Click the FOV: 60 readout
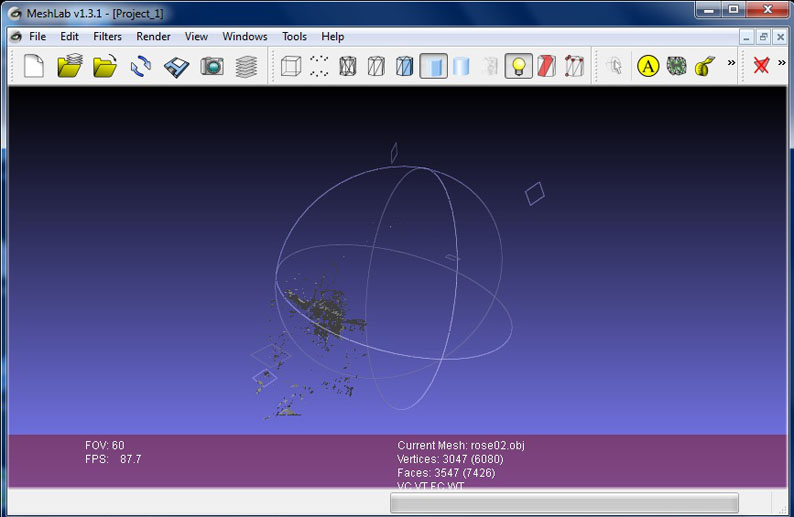 (x=105, y=445)
